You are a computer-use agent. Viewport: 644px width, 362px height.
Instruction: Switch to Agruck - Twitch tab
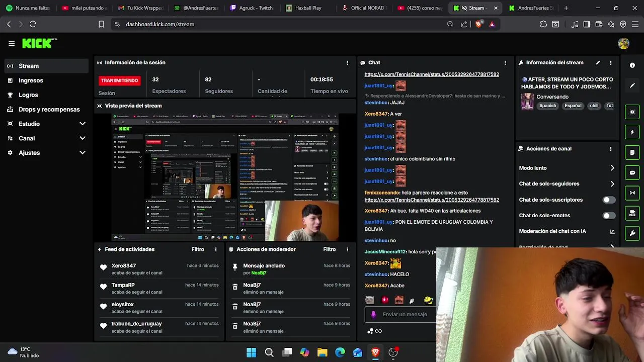pos(252,8)
